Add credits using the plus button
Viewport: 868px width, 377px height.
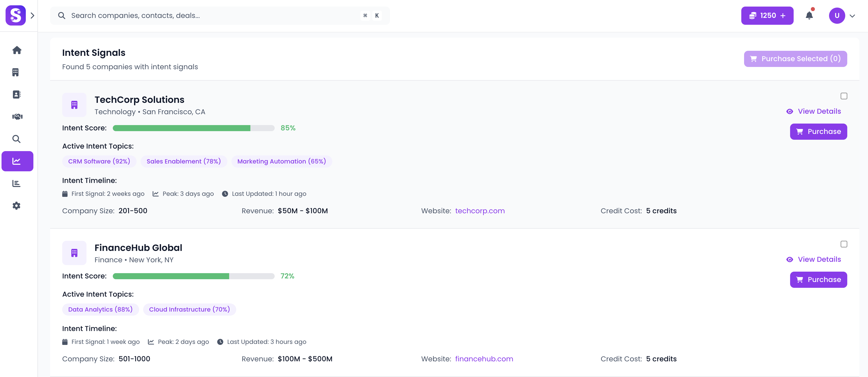point(783,15)
